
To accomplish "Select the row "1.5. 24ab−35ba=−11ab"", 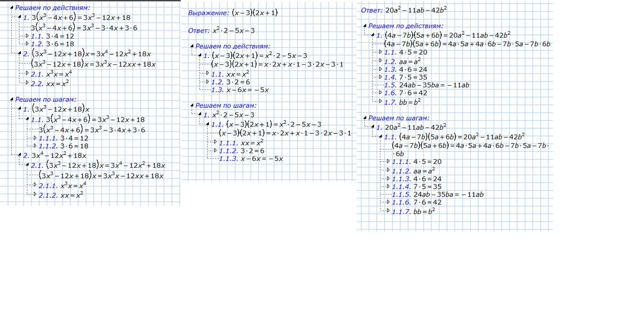I will (x=427, y=85).
